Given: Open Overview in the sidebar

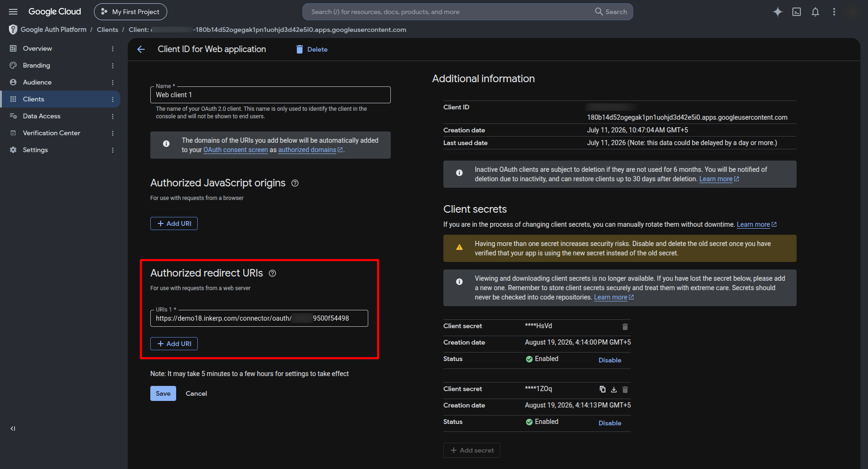Looking at the screenshot, I should [x=38, y=48].
